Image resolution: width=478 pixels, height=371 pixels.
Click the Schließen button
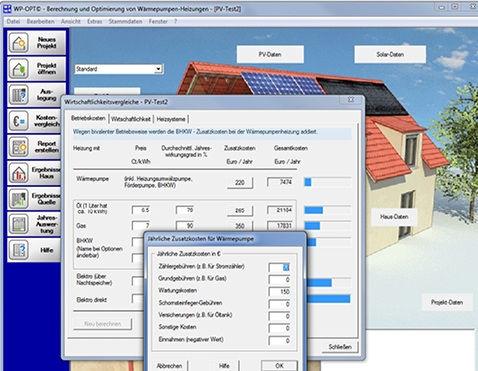(x=340, y=347)
